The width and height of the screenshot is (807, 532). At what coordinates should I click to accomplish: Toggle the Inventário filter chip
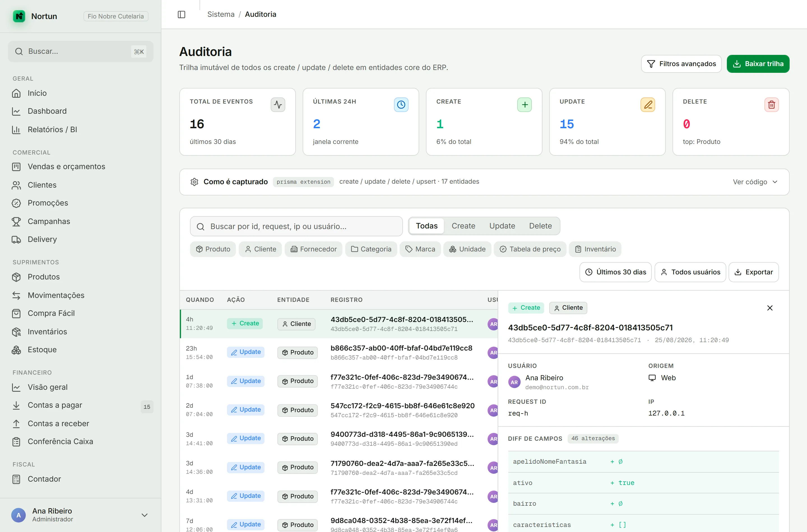(x=595, y=249)
